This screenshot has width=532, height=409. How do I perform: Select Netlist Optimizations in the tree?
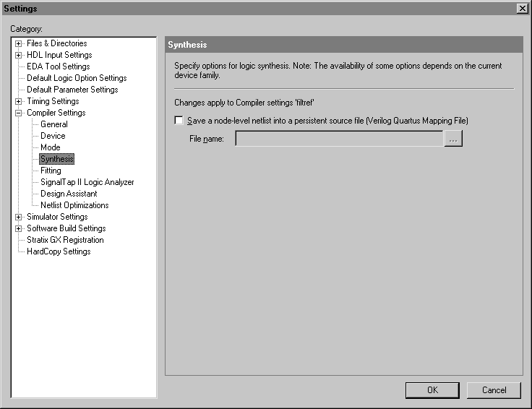[x=74, y=205]
